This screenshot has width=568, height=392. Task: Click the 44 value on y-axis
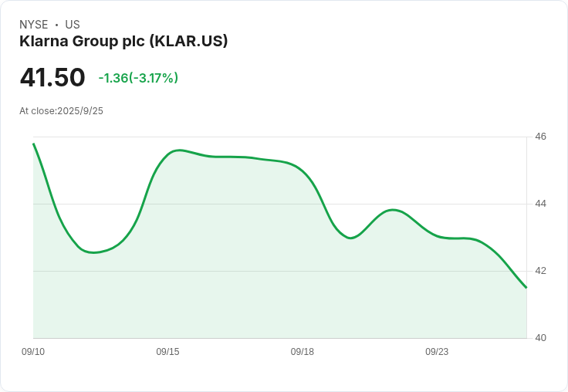click(540, 204)
